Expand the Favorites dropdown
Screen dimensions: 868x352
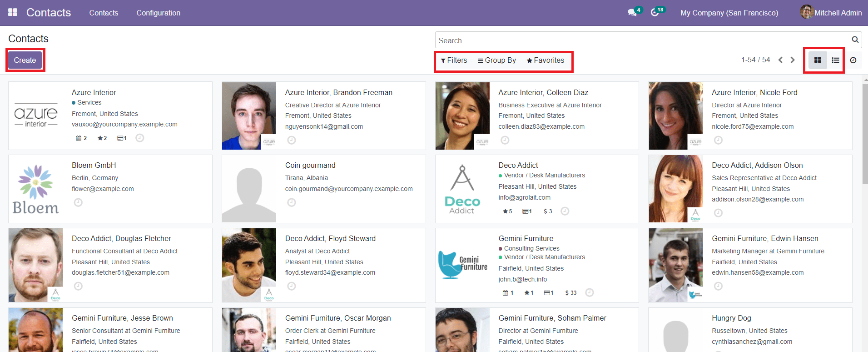(x=546, y=60)
